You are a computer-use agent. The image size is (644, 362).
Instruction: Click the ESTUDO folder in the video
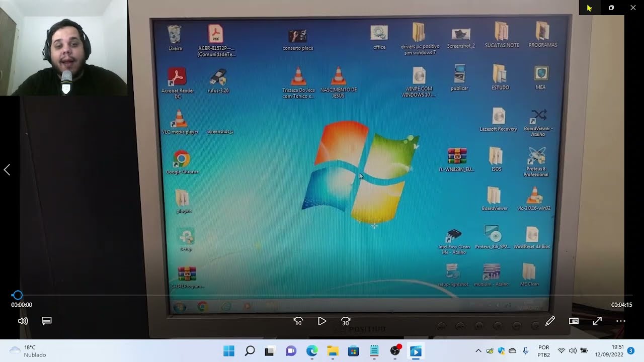[x=500, y=77]
